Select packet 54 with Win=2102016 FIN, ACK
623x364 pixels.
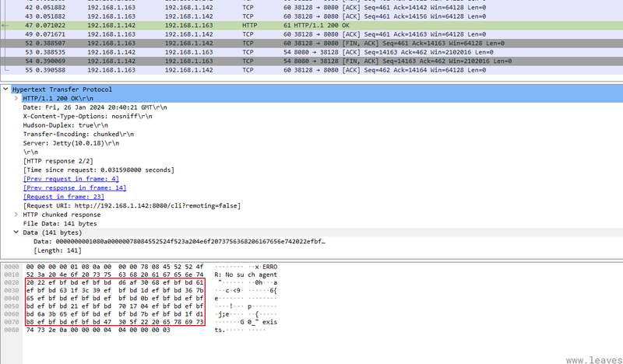click(x=311, y=61)
